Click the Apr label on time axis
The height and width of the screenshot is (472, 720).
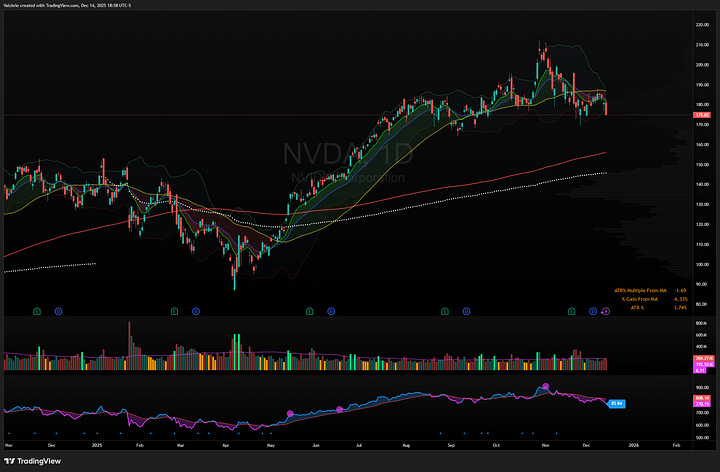[225, 445]
